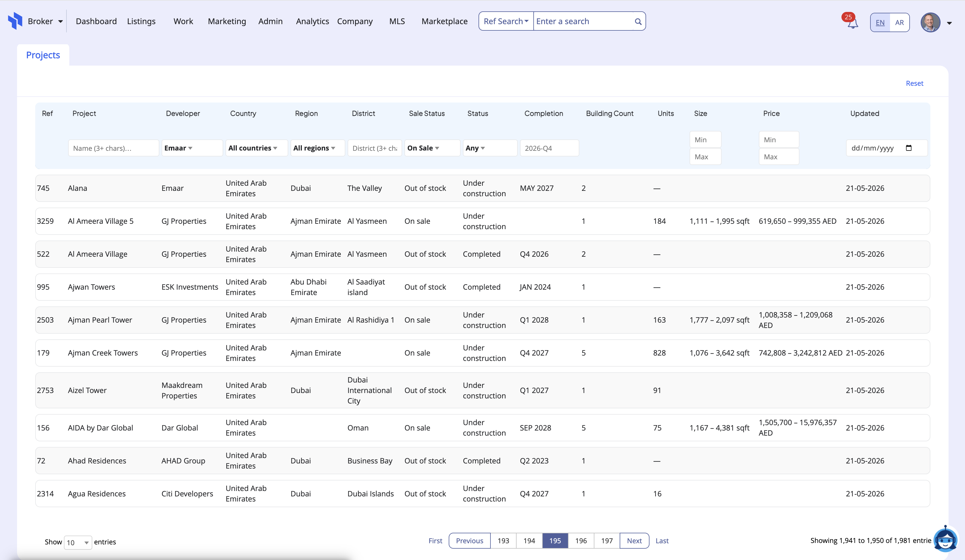Open the Ahad Residences row
This screenshot has height=560, width=965.
click(x=483, y=461)
